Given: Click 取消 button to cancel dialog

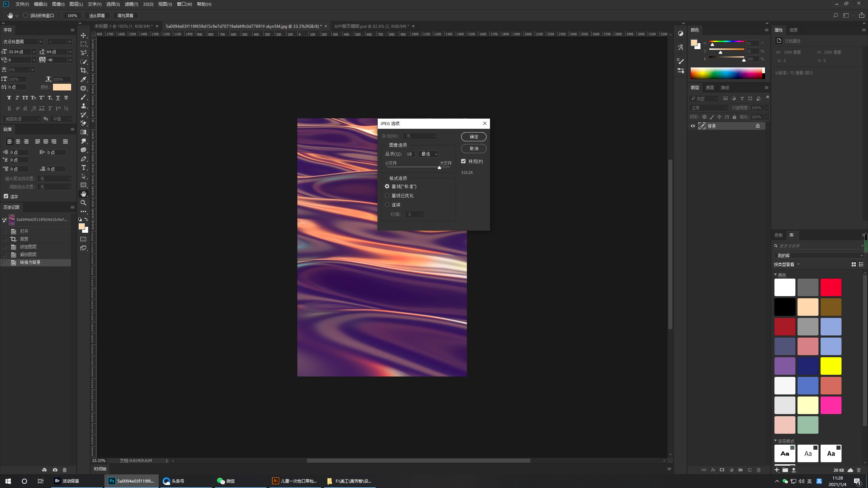Looking at the screenshot, I should (x=473, y=148).
